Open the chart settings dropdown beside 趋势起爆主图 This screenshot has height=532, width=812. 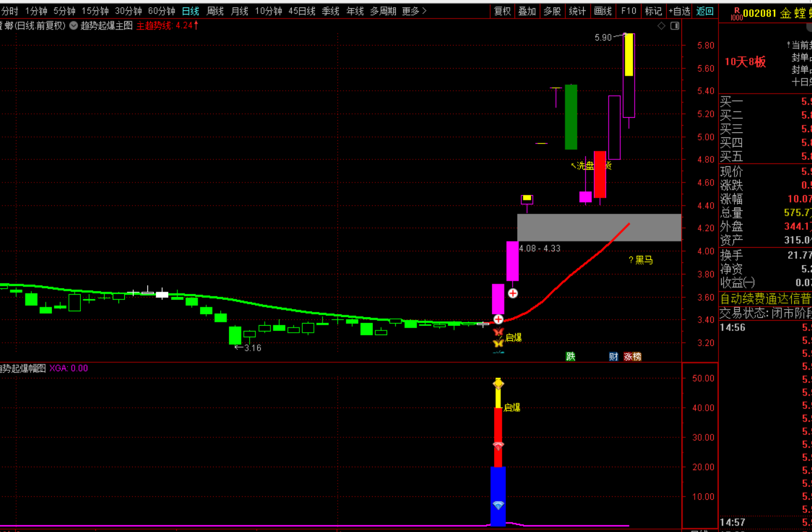[73, 25]
